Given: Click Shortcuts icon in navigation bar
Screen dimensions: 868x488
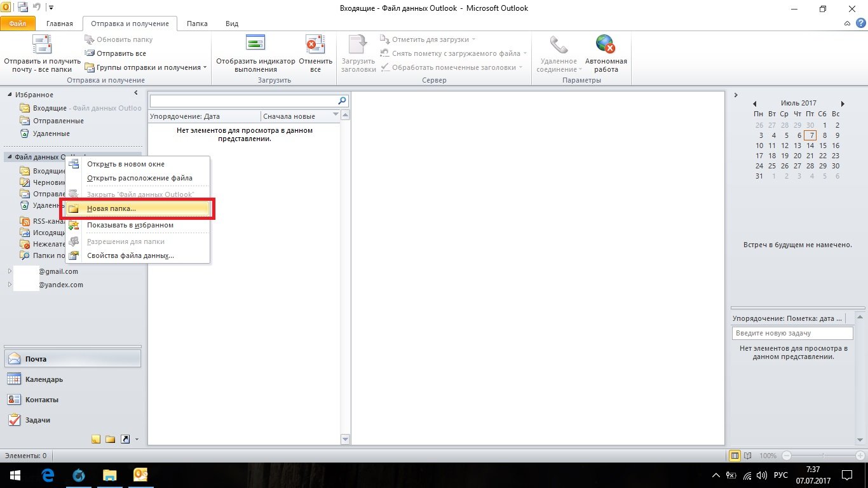Looking at the screenshot, I should [x=125, y=439].
